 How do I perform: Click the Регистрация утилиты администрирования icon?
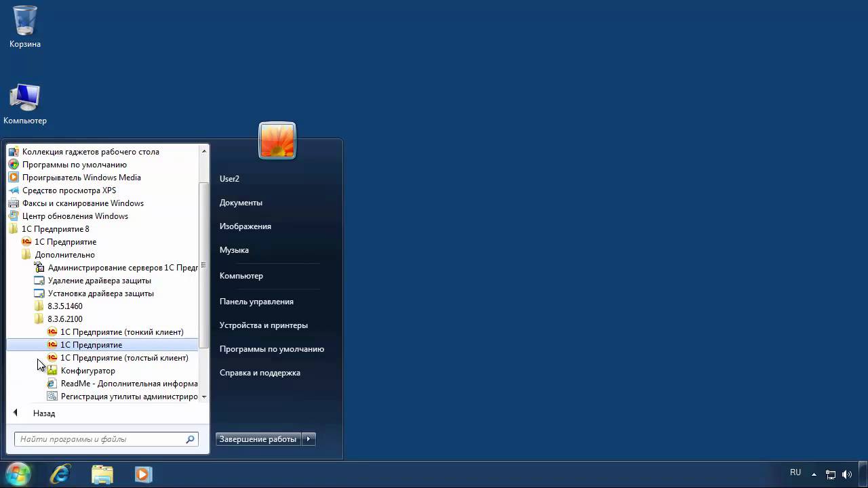[52, 396]
